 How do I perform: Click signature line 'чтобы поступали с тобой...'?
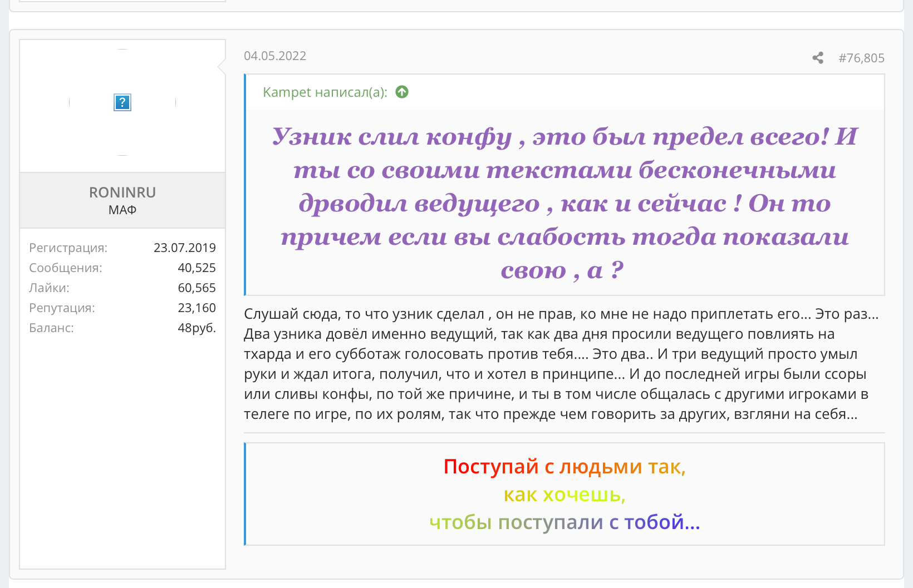(565, 522)
